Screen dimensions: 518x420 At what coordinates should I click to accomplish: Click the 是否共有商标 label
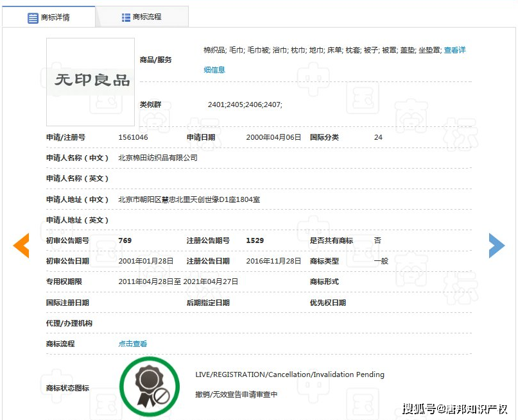[331, 240]
